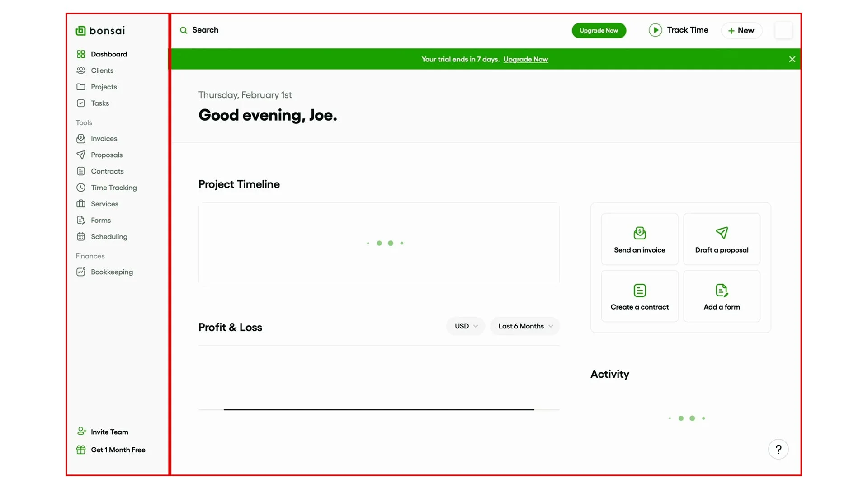Click the Draft a proposal paper-plane icon

tap(722, 233)
